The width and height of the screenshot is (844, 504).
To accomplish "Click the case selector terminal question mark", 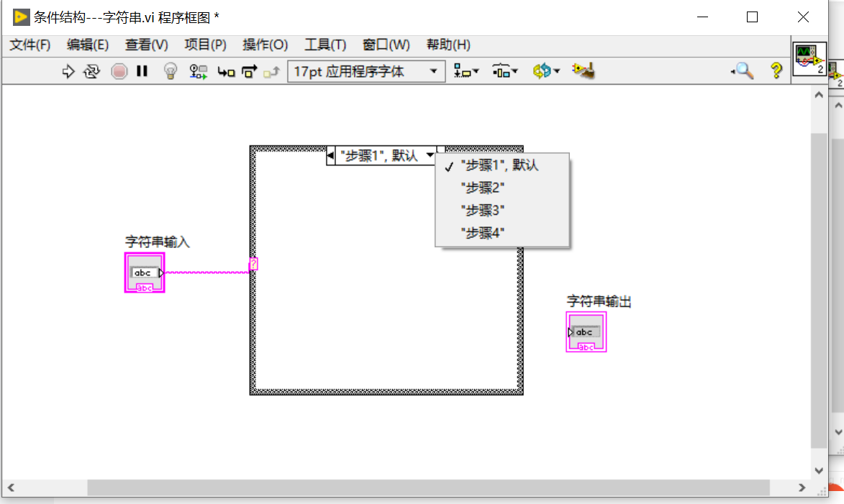I will click(253, 264).
